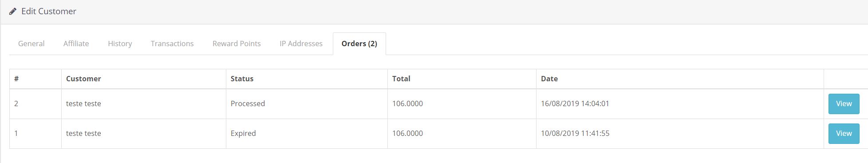Click the date 10/08/2019 11:41:55
This screenshot has height=163, width=868.
click(575, 133)
